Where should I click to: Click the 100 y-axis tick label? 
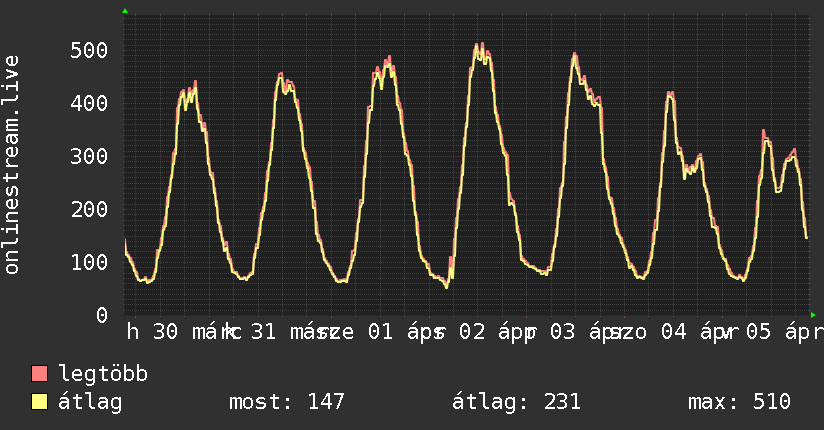coord(90,262)
